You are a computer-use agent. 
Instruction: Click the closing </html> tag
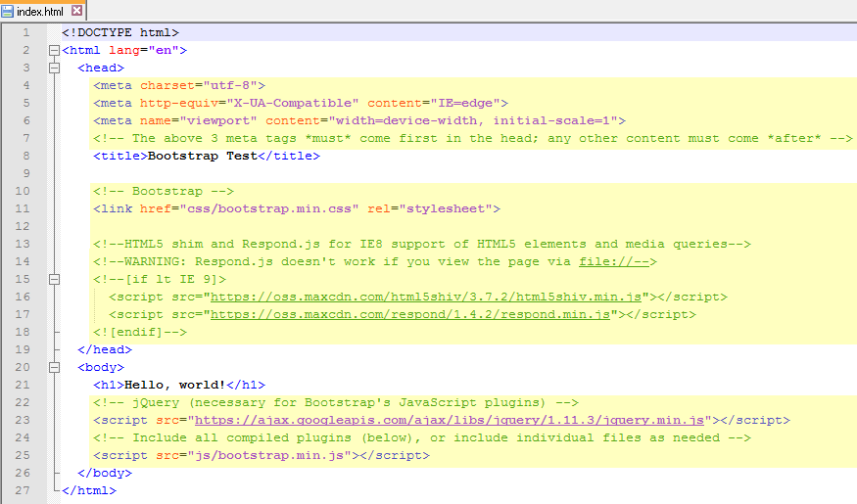pos(89,491)
